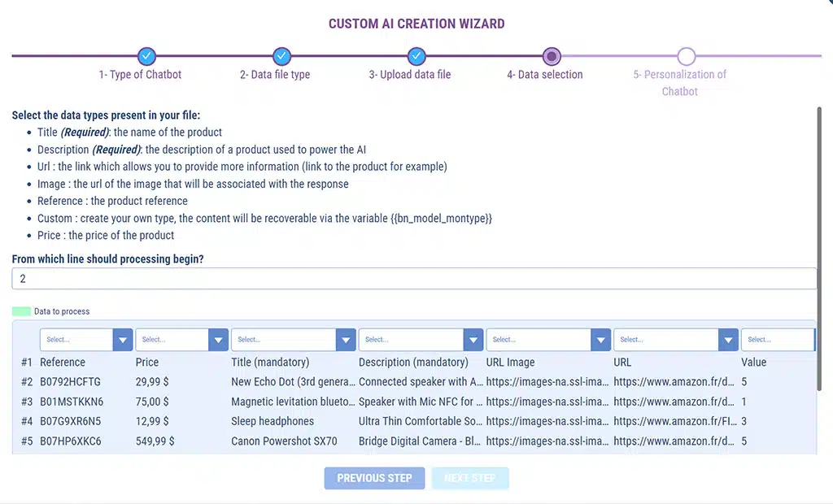Open the dropdown above the Price column

[181, 340]
